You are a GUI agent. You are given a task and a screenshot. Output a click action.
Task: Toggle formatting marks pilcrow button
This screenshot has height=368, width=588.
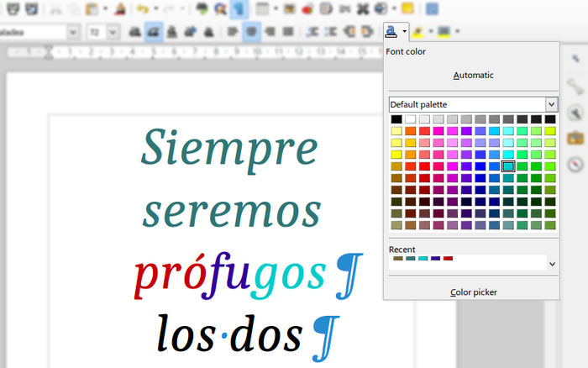coord(239,9)
